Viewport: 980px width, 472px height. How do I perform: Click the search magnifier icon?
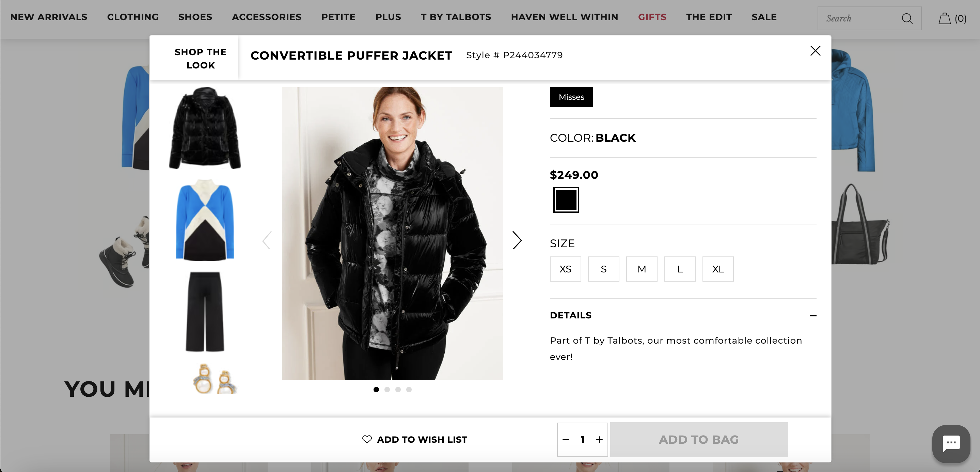coord(907,18)
